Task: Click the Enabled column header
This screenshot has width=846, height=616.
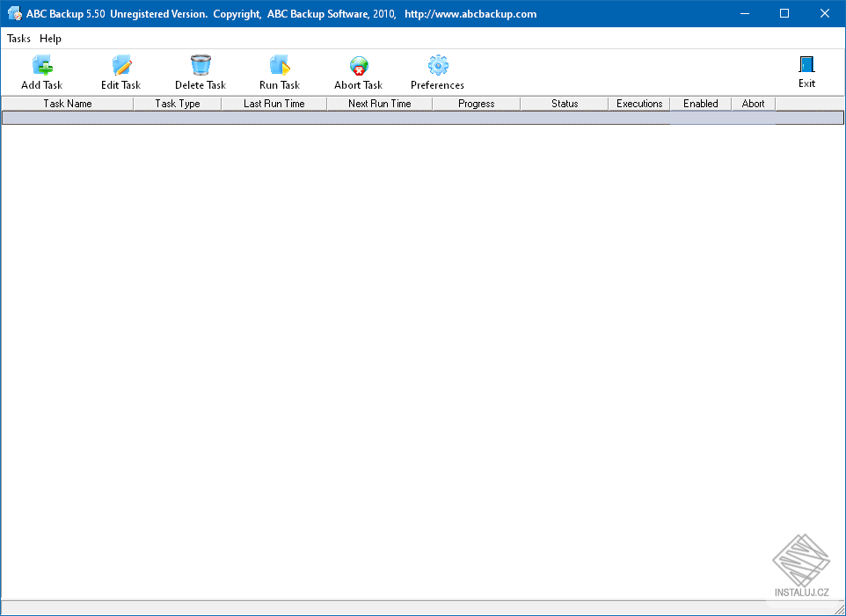Action: pos(700,103)
